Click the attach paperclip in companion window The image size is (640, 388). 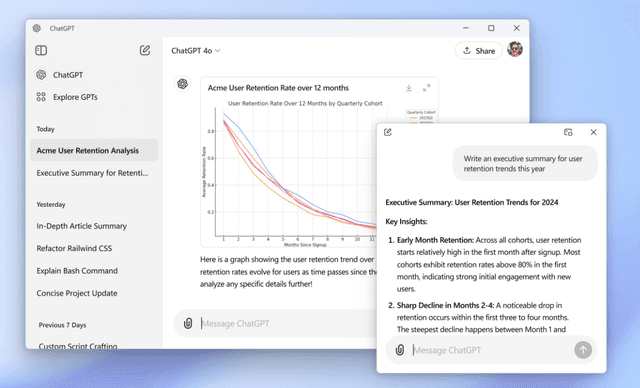[400, 350]
